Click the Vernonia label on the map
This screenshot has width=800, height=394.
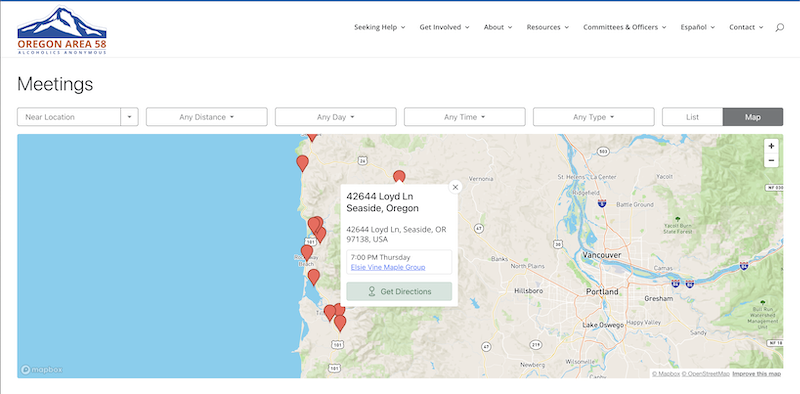pyautogui.click(x=481, y=179)
